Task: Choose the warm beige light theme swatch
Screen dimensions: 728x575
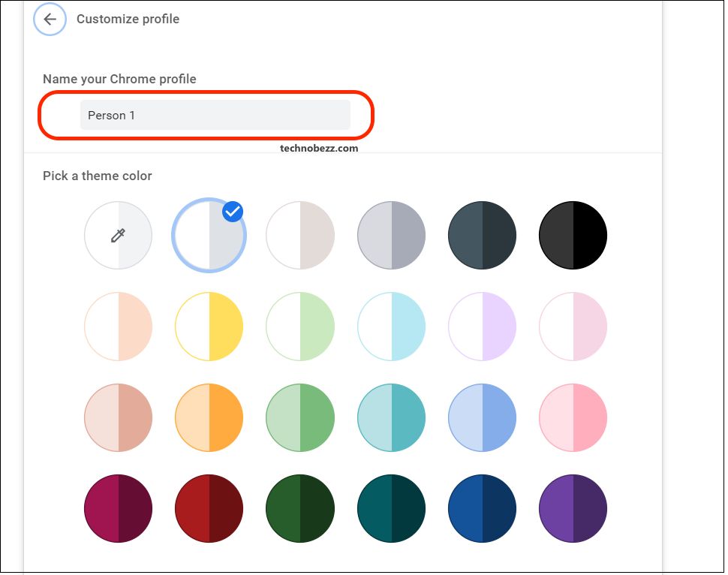Action: 300,235
